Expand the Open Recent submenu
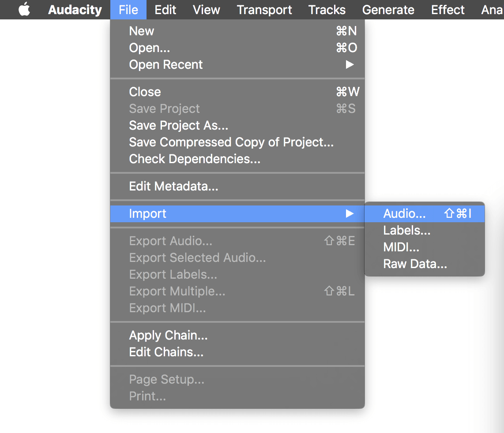This screenshot has width=504, height=433. [165, 64]
